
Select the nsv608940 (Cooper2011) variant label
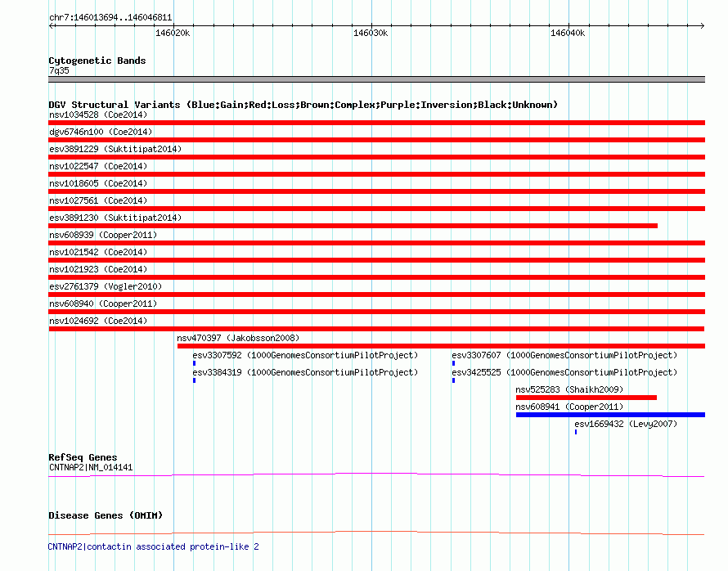tap(102, 303)
